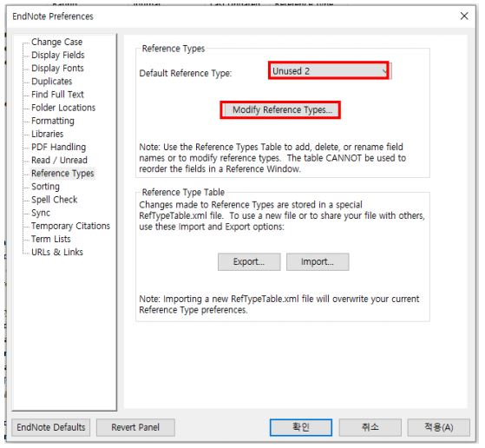Open the Default Reference Type dropdown
Screen dimensions: 485x448
point(329,71)
